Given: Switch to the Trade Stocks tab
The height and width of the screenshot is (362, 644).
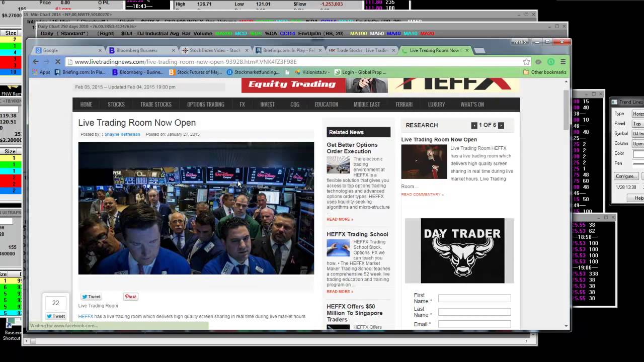Looking at the screenshot, I should click(x=362, y=50).
